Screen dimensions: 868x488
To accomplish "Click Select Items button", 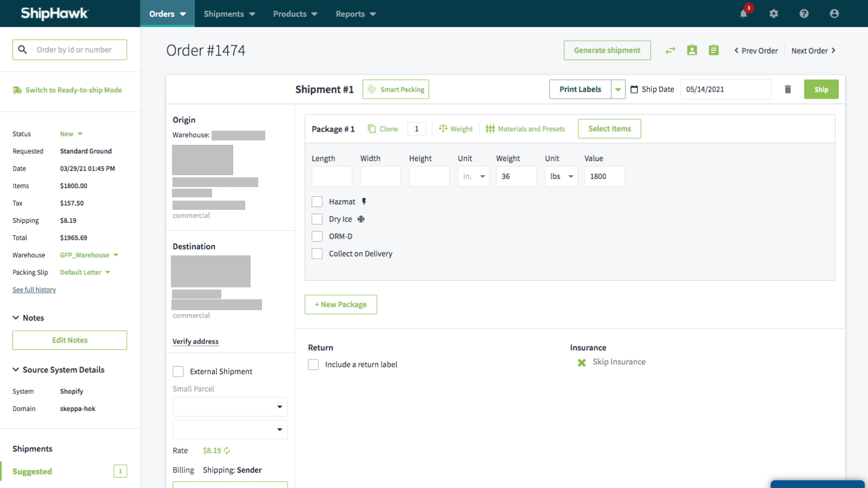I will coord(610,129).
